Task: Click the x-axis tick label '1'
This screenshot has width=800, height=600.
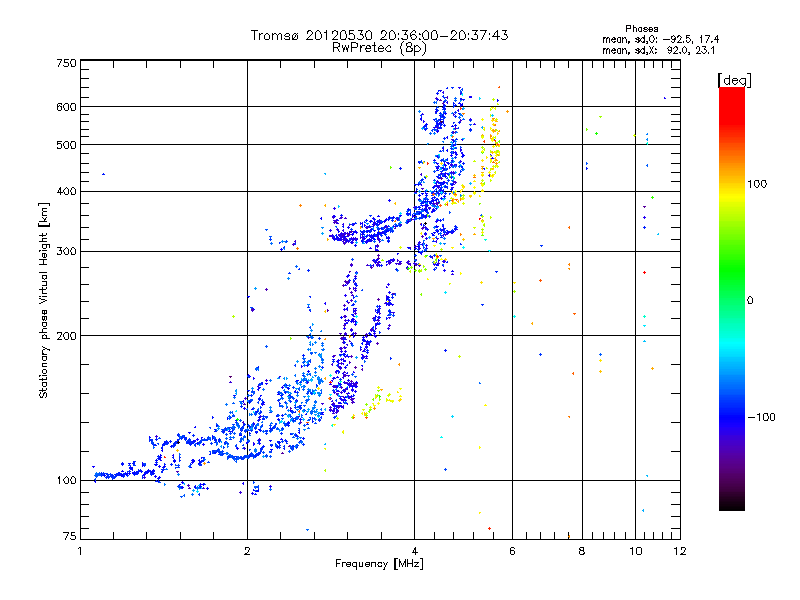Action: 80,551
